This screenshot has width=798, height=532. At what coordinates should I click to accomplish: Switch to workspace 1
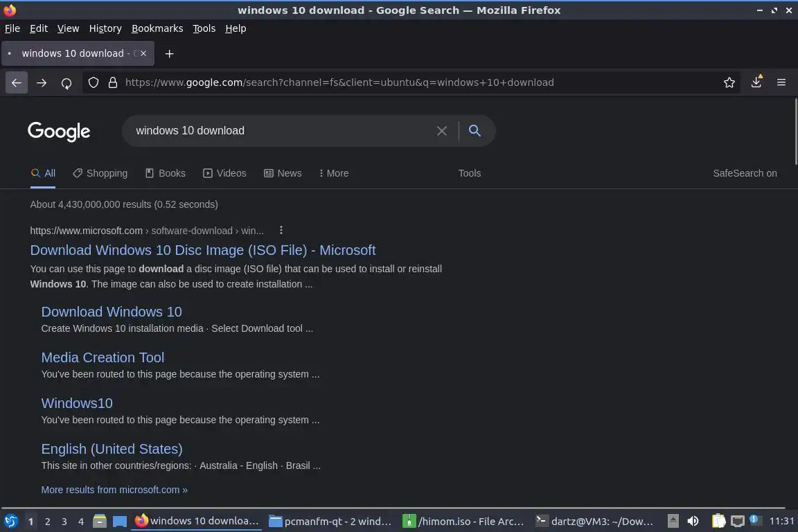[x=31, y=522]
